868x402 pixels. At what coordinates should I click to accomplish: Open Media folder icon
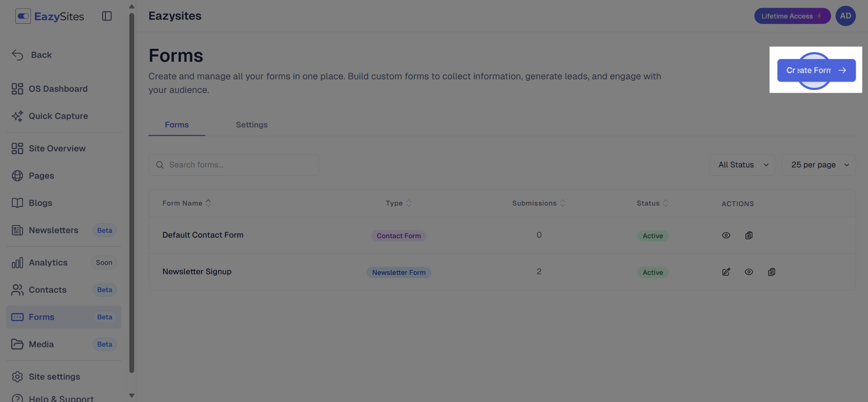17,344
